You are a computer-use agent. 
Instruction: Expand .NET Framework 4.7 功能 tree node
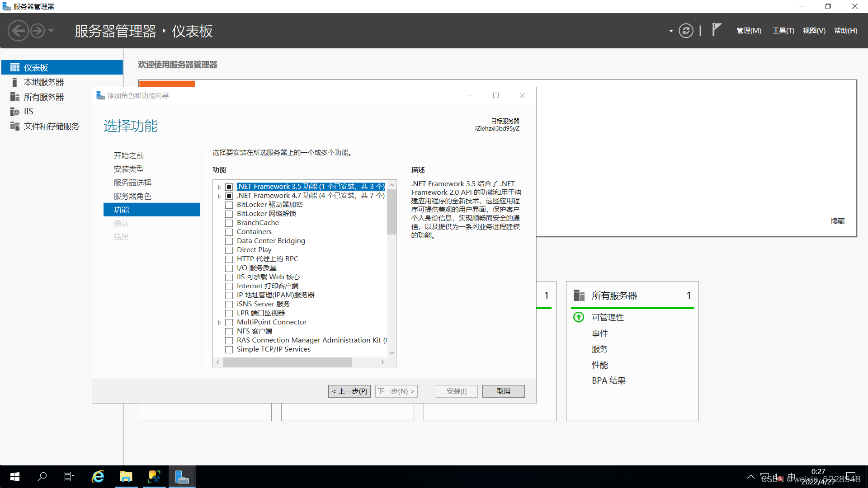(x=219, y=196)
